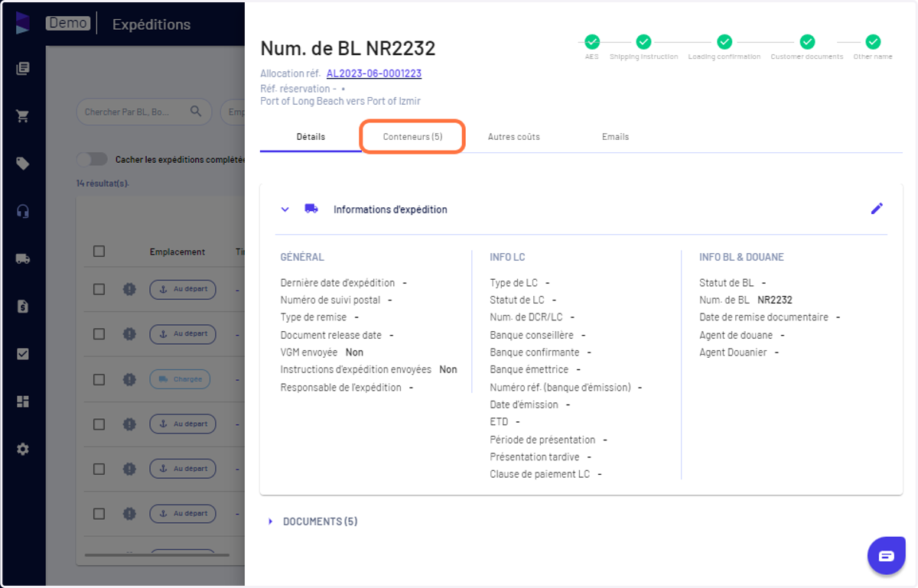Edit shipment information with the pencil icon

(x=877, y=209)
